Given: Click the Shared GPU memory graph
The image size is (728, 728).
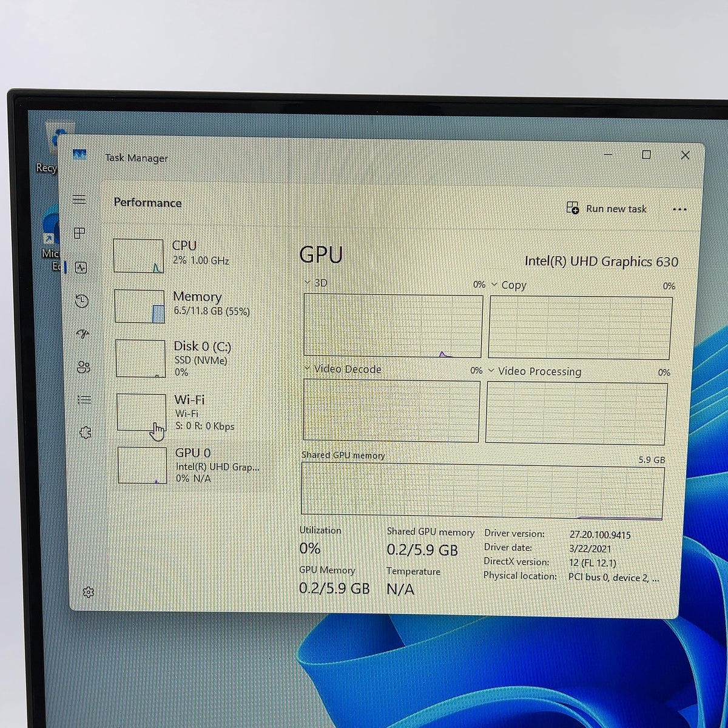Looking at the screenshot, I should (x=482, y=491).
